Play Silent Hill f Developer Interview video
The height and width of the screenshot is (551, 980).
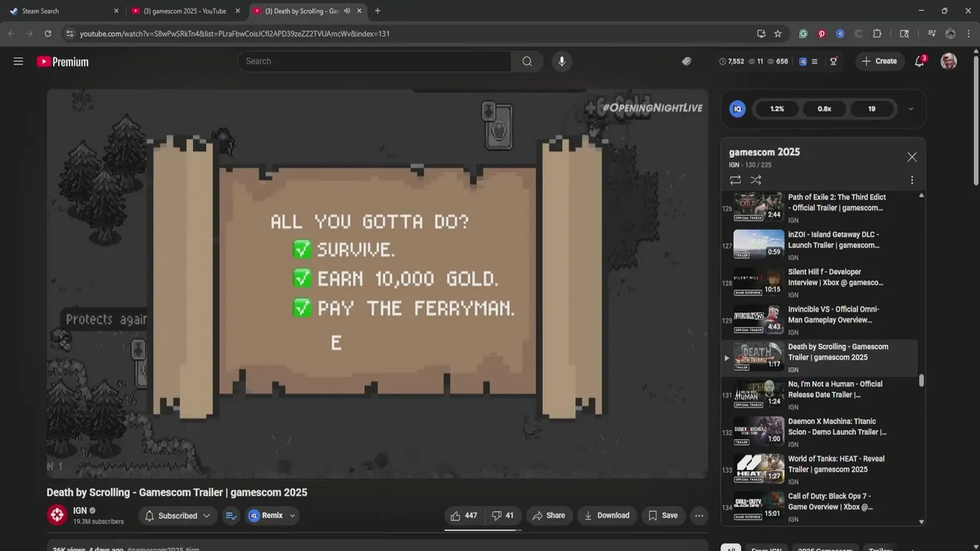pos(819,282)
